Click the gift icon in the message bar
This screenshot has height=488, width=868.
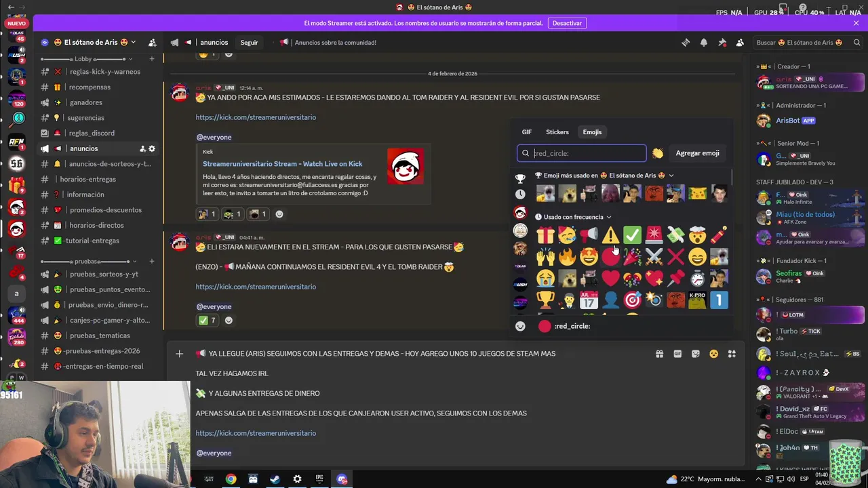[659, 354]
